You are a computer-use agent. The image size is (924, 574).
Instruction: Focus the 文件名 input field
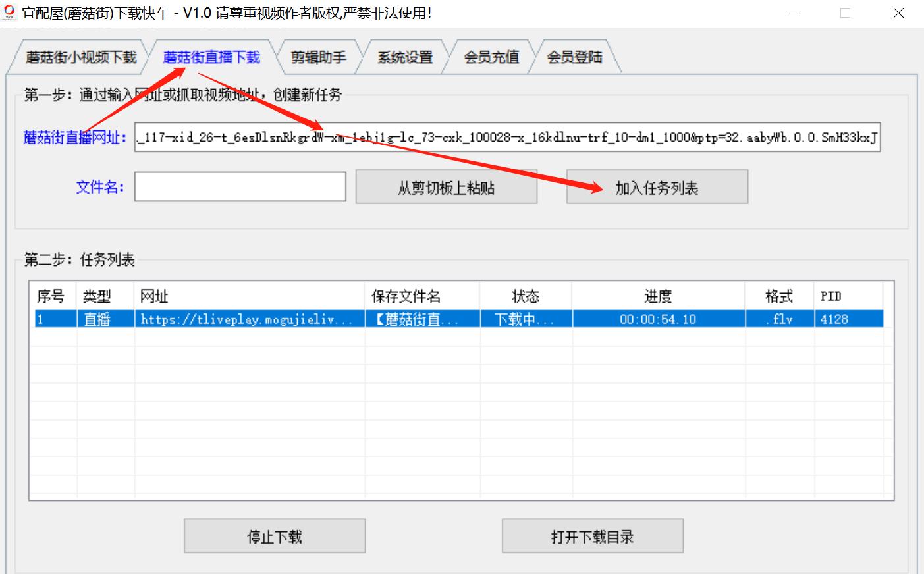click(240, 187)
